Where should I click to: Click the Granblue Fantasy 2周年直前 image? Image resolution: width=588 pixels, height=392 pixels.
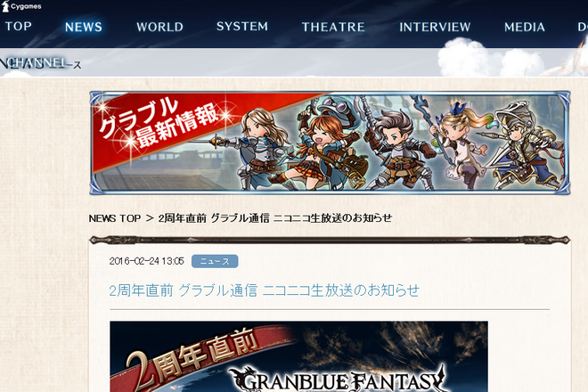pyautogui.click(x=298, y=356)
